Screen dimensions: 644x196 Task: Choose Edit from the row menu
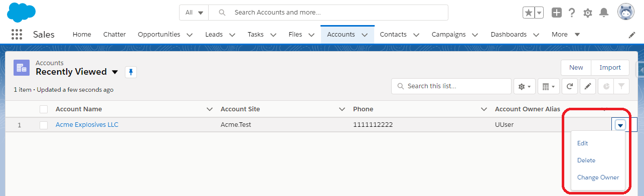[x=582, y=143]
